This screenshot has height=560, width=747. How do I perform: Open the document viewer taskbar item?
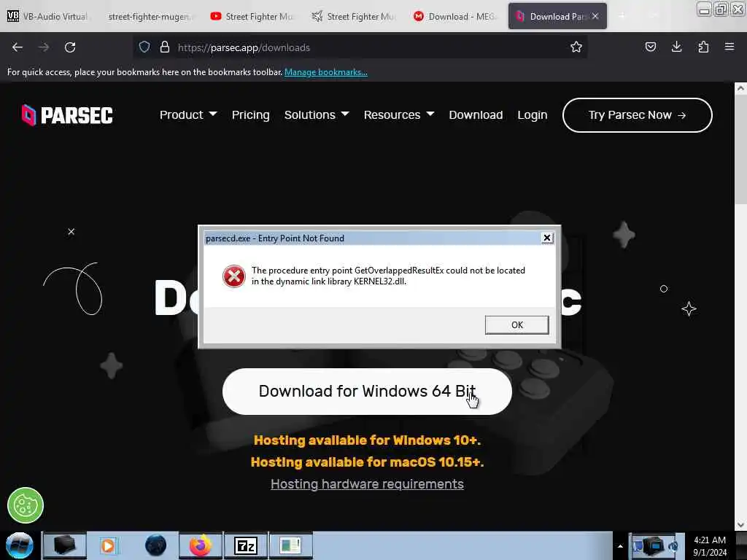pyautogui.click(x=291, y=545)
